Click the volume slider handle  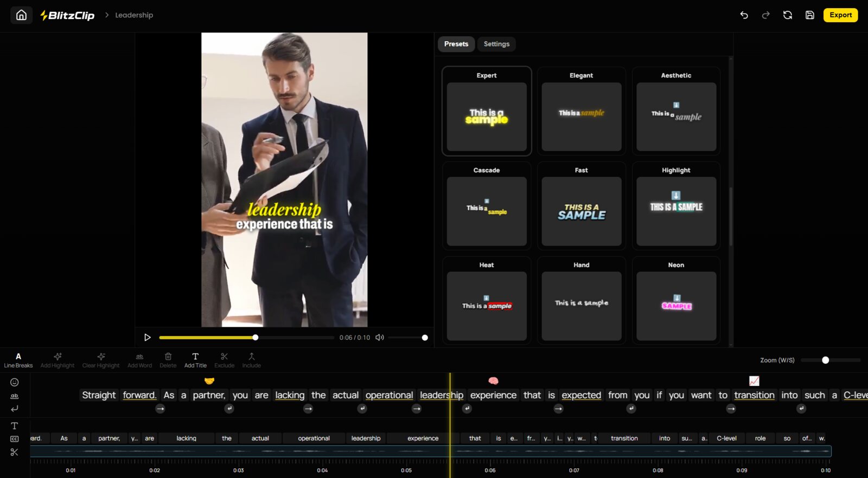(425, 338)
